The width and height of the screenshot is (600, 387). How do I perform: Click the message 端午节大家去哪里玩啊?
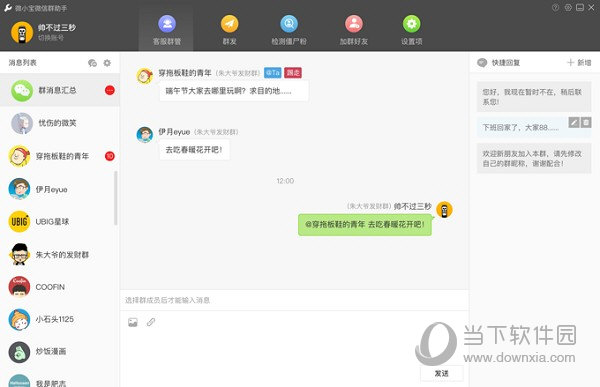[234, 91]
